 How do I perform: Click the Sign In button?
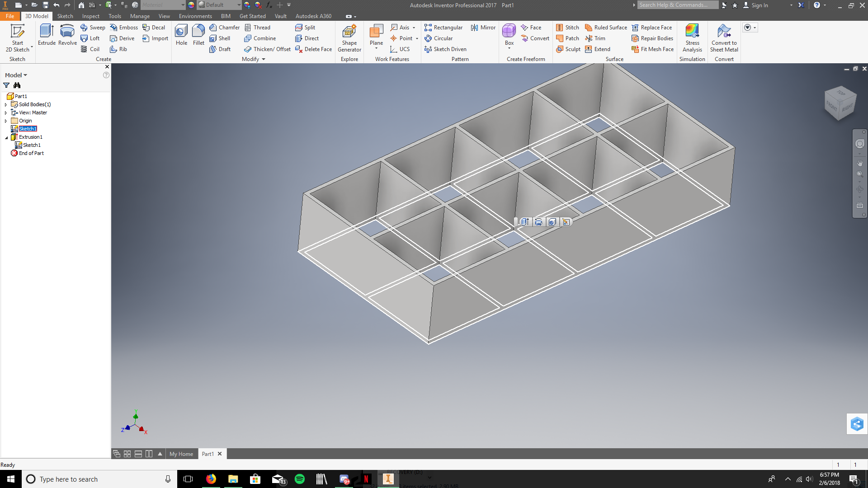click(755, 5)
